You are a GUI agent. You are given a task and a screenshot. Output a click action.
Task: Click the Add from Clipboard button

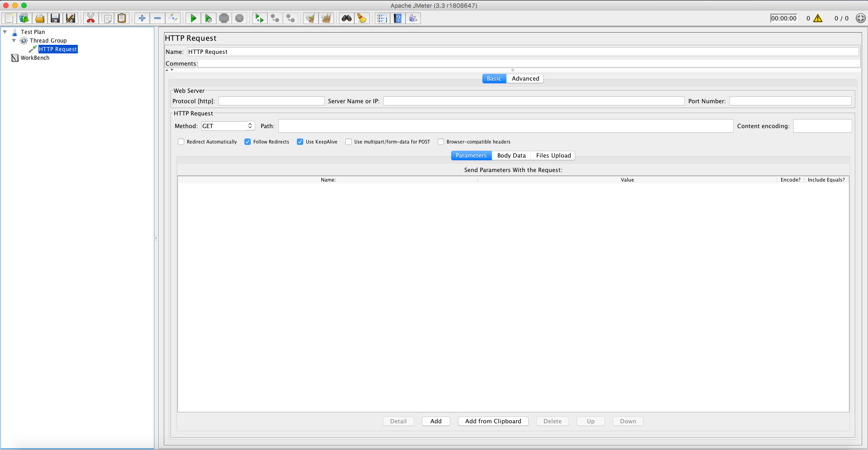click(493, 421)
